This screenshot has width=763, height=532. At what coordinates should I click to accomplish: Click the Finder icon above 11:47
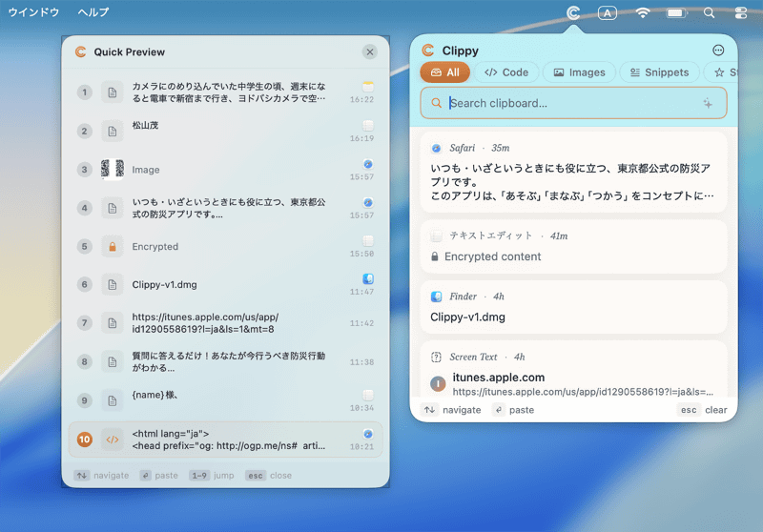pyautogui.click(x=368, y=278)
